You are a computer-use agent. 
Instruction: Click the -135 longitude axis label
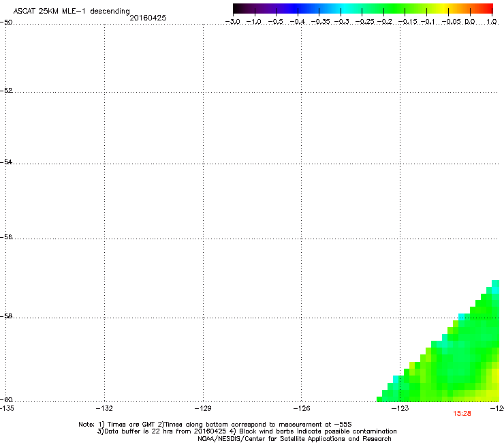pyautogui.click(x=7, y=408)
